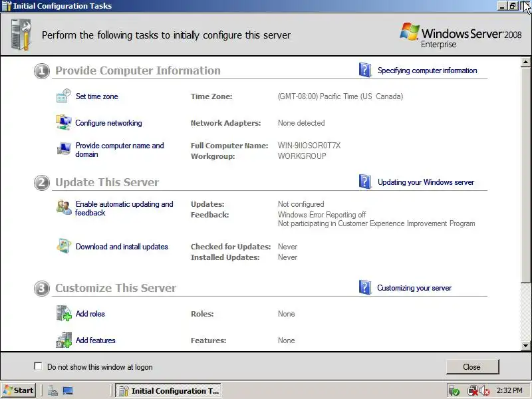Click the security status tray icon
Screen dimensions: 532x399
coord(454,391)
